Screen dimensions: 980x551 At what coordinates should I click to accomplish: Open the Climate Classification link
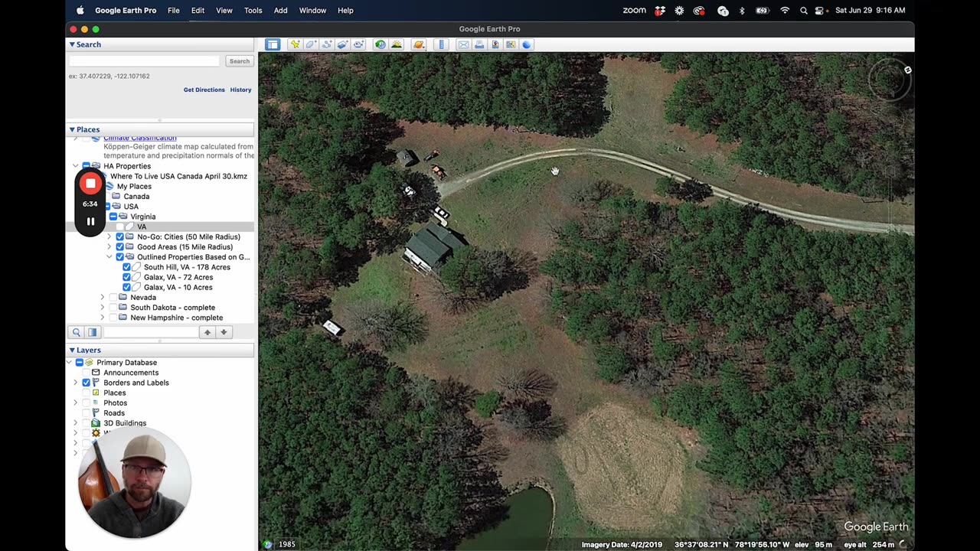pyautogui.click(x=140, y=139)
